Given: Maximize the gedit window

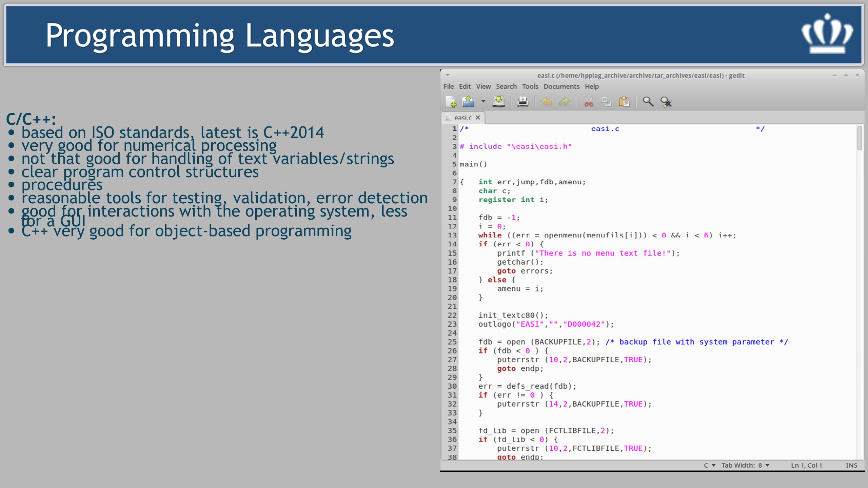Looking at the screenshot, I should pos(846,75).
